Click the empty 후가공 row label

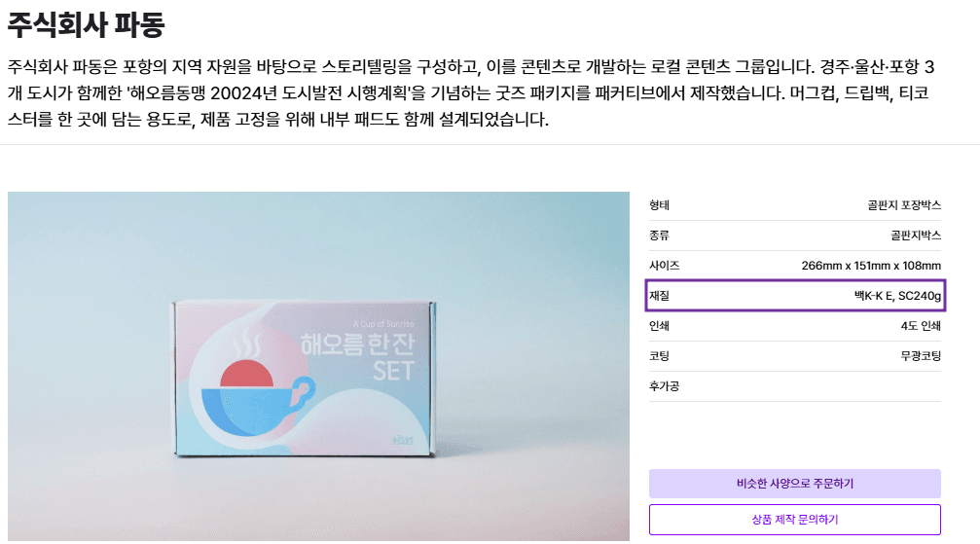click(x=664, y=385)
